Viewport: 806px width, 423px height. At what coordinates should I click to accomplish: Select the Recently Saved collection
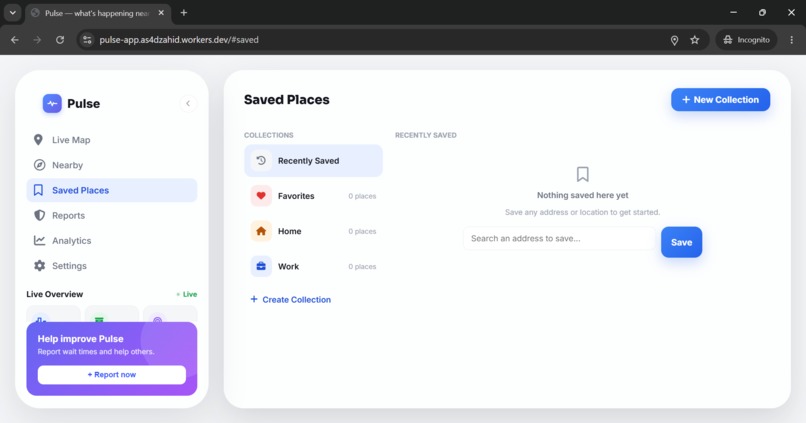(x=313, y=161)
